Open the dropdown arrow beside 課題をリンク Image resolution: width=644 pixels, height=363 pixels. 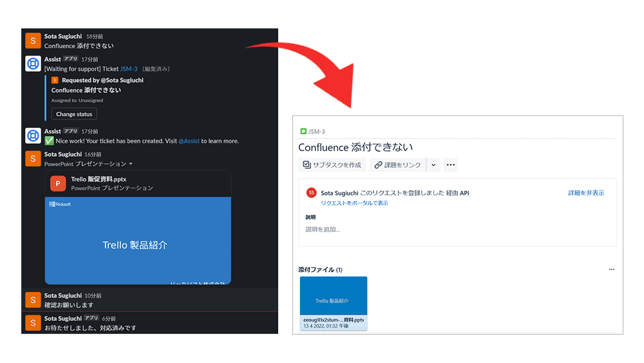[433, 165]
